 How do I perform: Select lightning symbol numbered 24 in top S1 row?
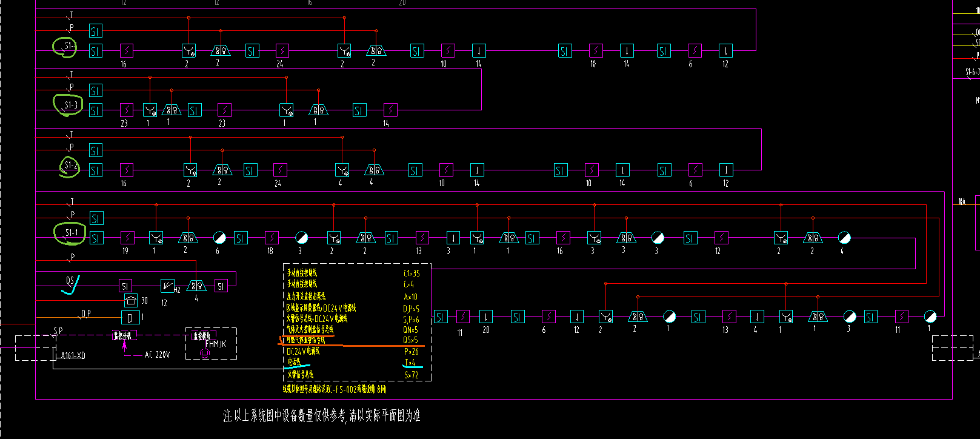[282, 50]
